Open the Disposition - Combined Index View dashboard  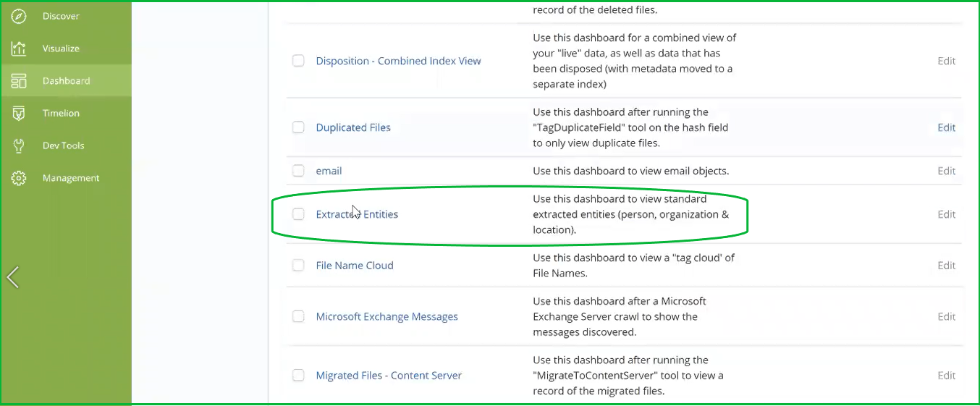[398, 61]
